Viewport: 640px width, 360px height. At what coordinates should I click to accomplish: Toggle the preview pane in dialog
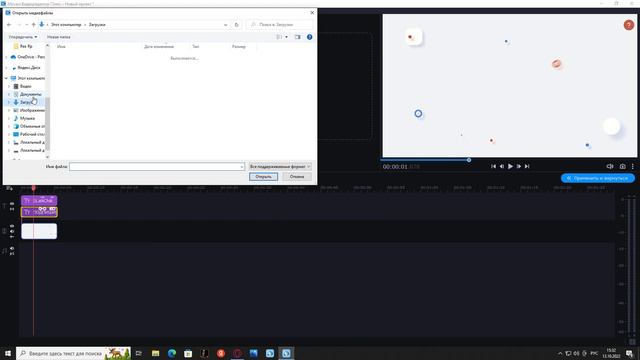tap(298, 37)
